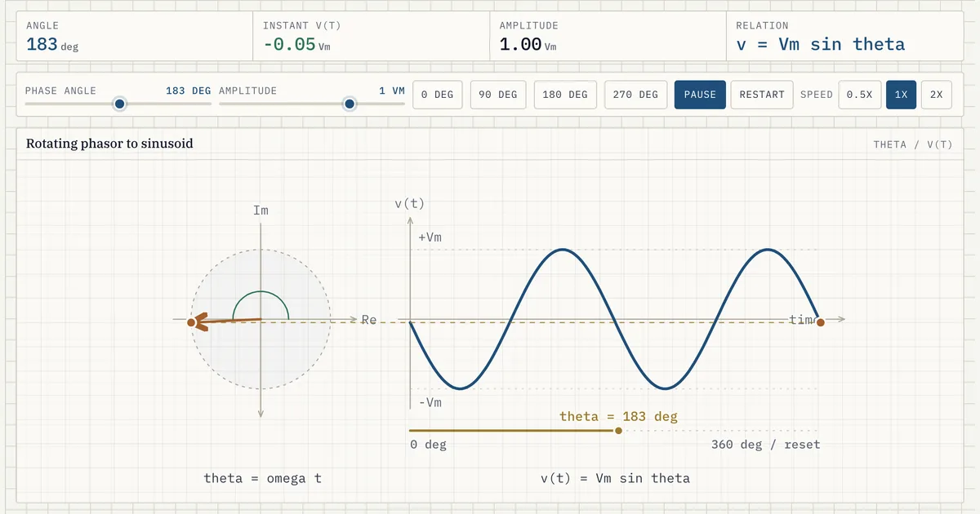Click the v(t) axis label

pyautogui.click(x=409, y=203)
